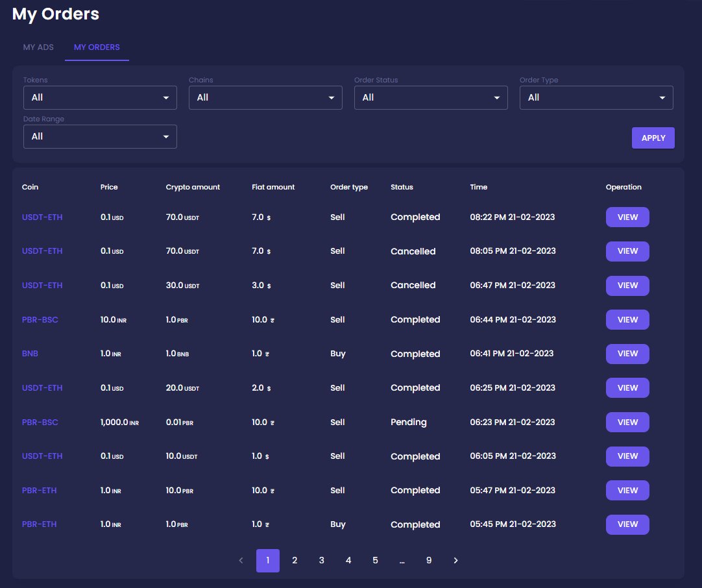The height and width of the screenshot is (588, 702).
Task: View the pending PBR-BSC order
Action: tap(627, 423)
